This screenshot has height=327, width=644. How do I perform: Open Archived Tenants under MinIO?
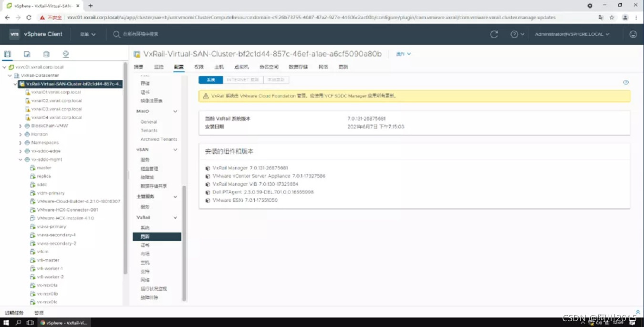click(159, 139)
